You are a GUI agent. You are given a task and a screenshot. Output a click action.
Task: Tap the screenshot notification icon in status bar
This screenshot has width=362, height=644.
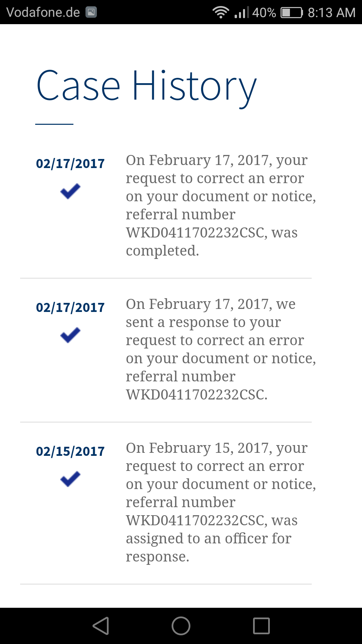coord(91,12)
